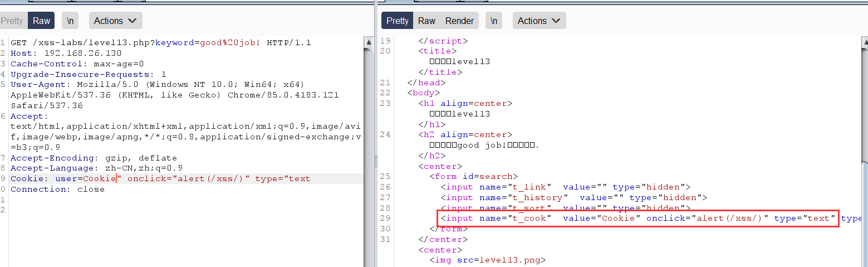Click the <img src=level13.png> line
The height and width of the screenshot is (267, 868).
488,260
